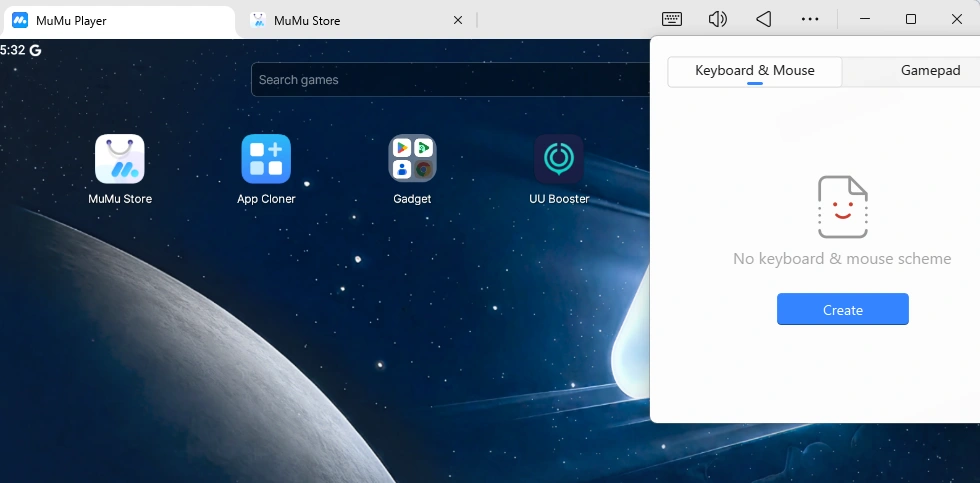Close the MuMu Player window
Image resolution: width=980 pixels, height=483 pixels.
tap(956, 19)
